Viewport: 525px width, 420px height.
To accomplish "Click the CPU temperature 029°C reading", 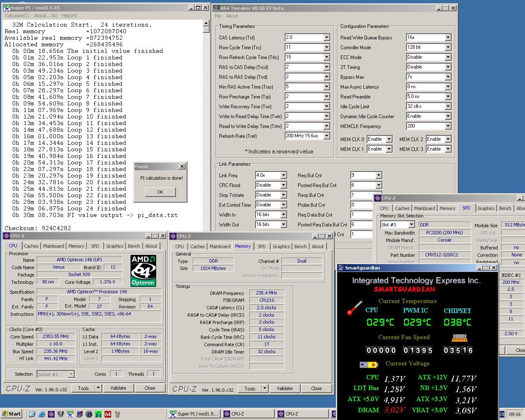I will coord(380,322).
